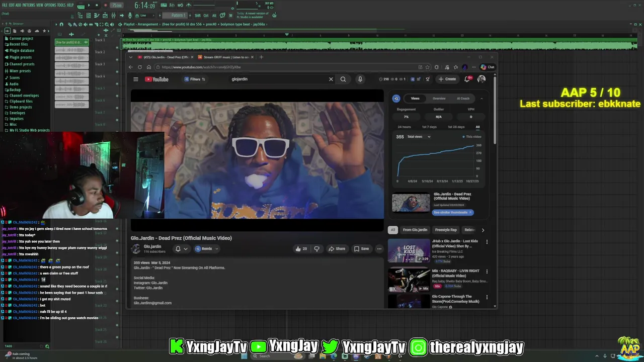
Task: Dislike the video
Action: click(316, 248)
